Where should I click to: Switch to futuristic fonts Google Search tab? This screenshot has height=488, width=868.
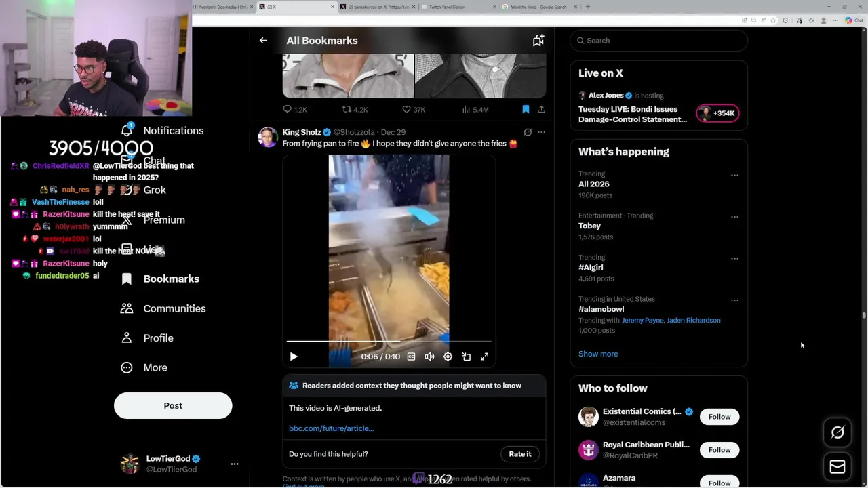(x=539, y=7)
